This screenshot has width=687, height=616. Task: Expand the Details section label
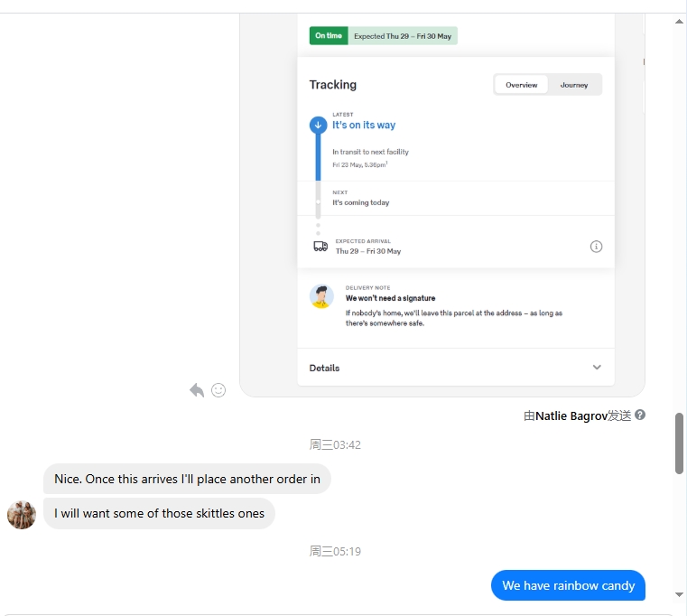pyautogui.click(x=324, y=368)
